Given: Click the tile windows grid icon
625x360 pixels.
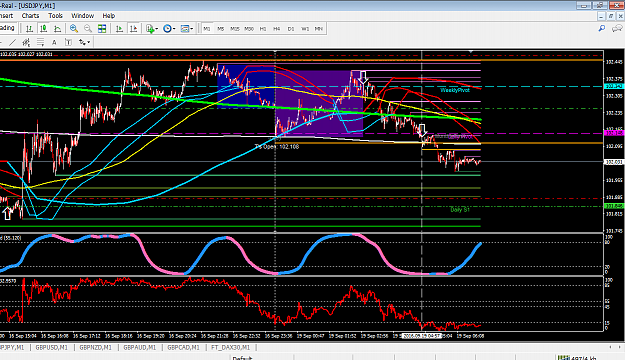Looking at the screenshot, I should point(102,29).
